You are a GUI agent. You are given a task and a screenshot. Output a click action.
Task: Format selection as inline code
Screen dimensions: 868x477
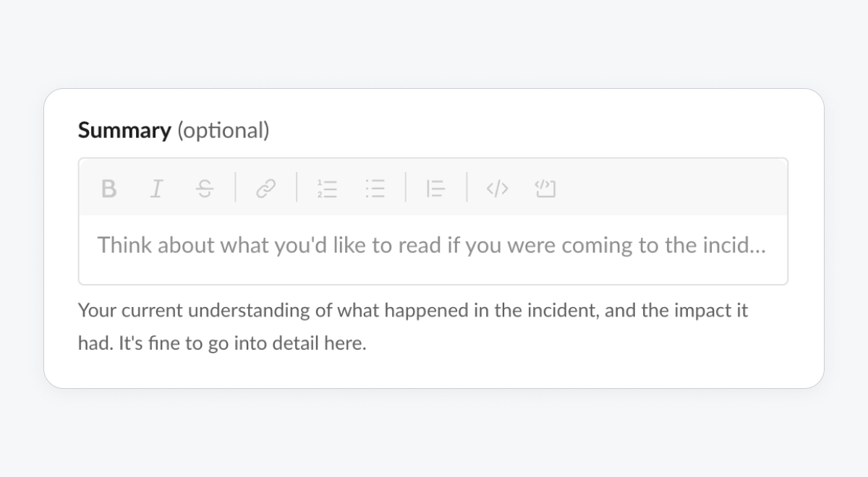497,189
